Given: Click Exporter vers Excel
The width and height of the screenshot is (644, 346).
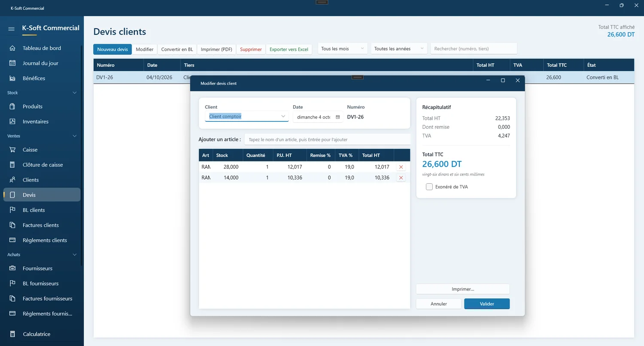Looking at the screenshot, I should click(289, 49).
